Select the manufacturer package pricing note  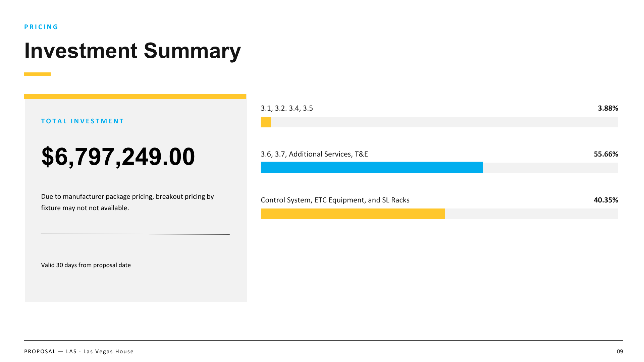(x=127, y=202)
